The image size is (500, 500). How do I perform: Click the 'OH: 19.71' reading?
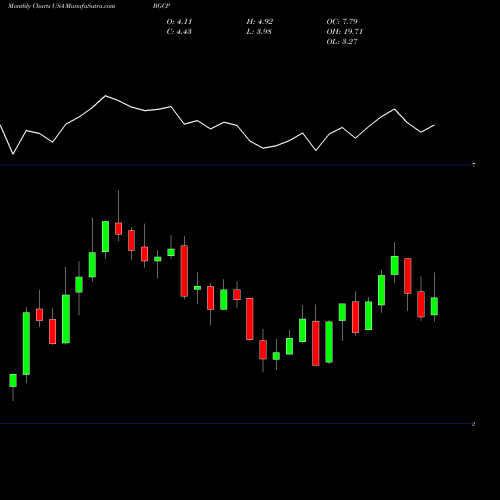(344, 32)
